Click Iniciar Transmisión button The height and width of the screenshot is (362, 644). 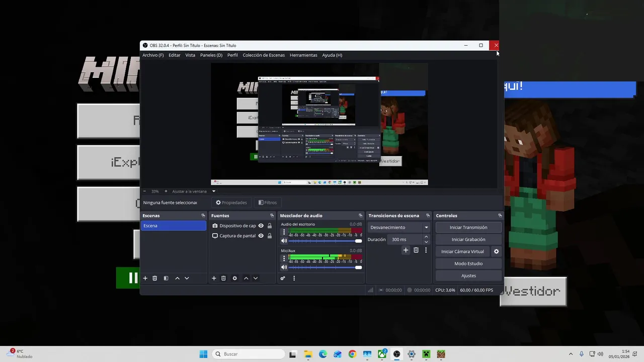pos(468,227)
